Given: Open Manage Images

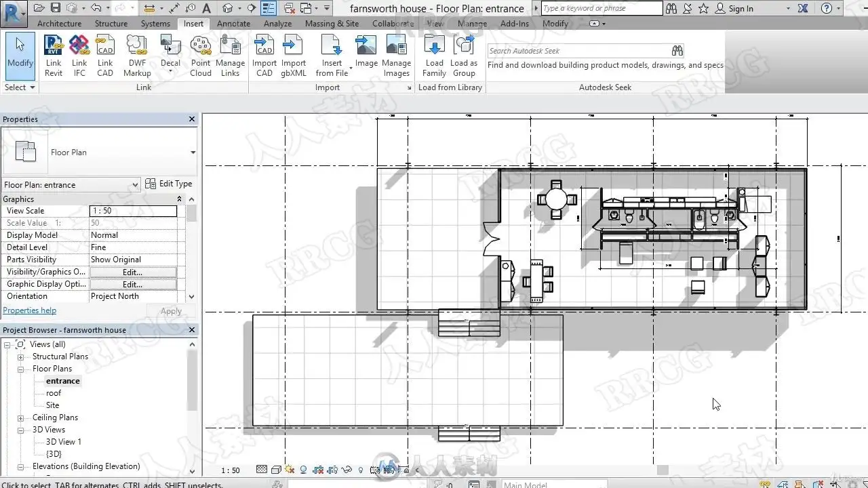Looking at the screenshot, I should tap(397, 56).
